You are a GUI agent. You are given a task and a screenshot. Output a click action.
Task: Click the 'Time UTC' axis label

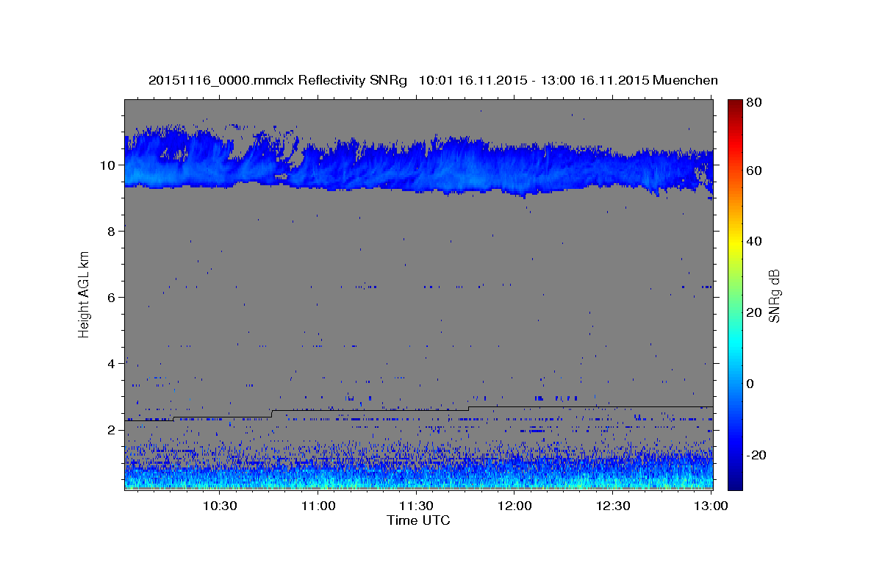click(x=418, y=520)
